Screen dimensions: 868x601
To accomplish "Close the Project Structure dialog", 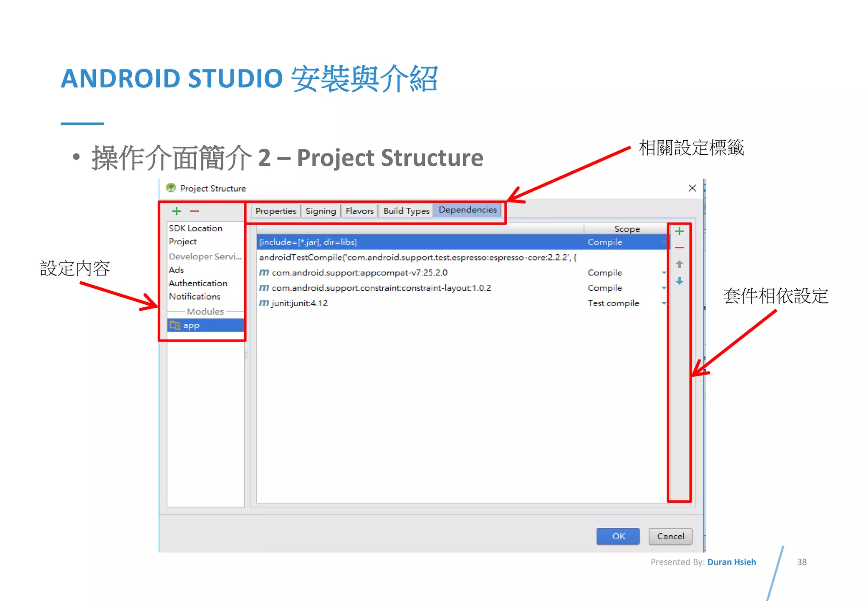I will [692, 188].
